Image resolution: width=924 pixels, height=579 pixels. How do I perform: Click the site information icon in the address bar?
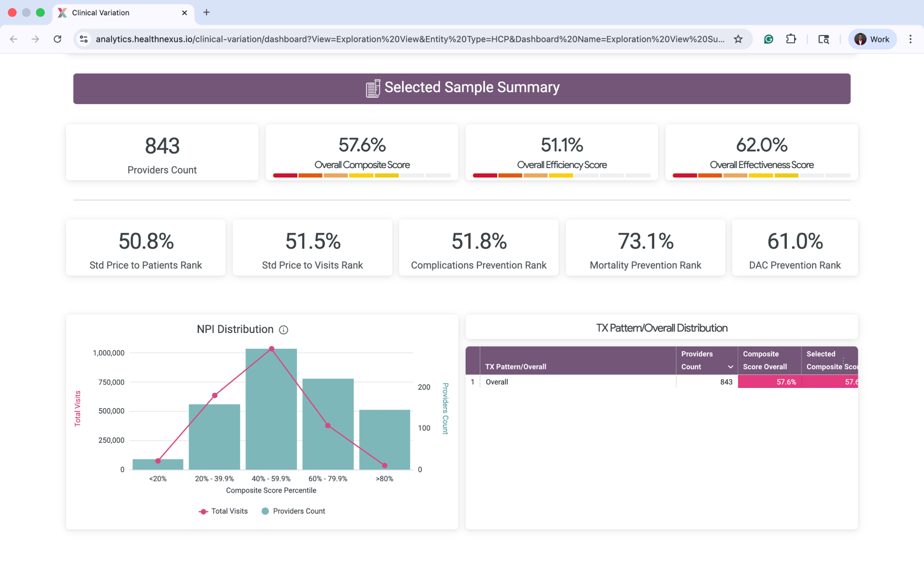(x=84, y=39)
